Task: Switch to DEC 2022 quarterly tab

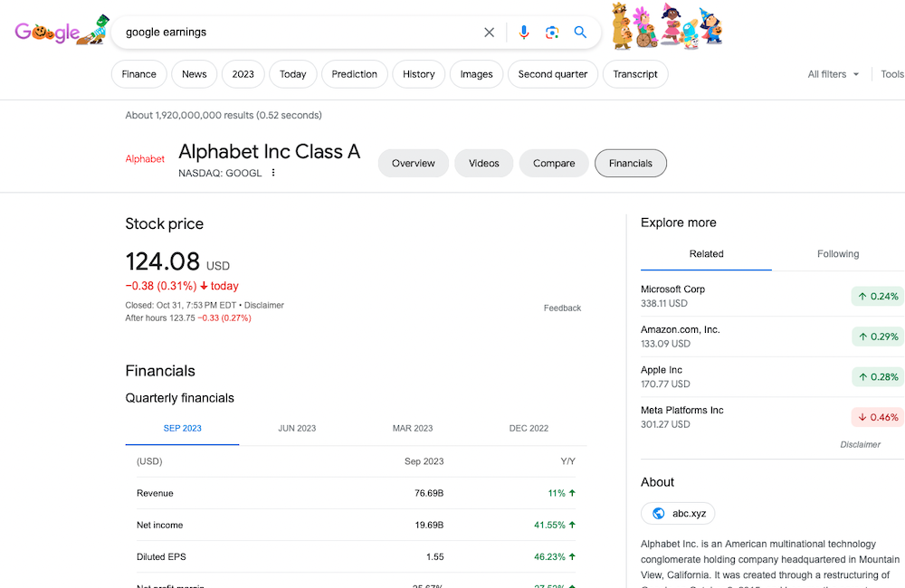Action: tap(529, 428)
